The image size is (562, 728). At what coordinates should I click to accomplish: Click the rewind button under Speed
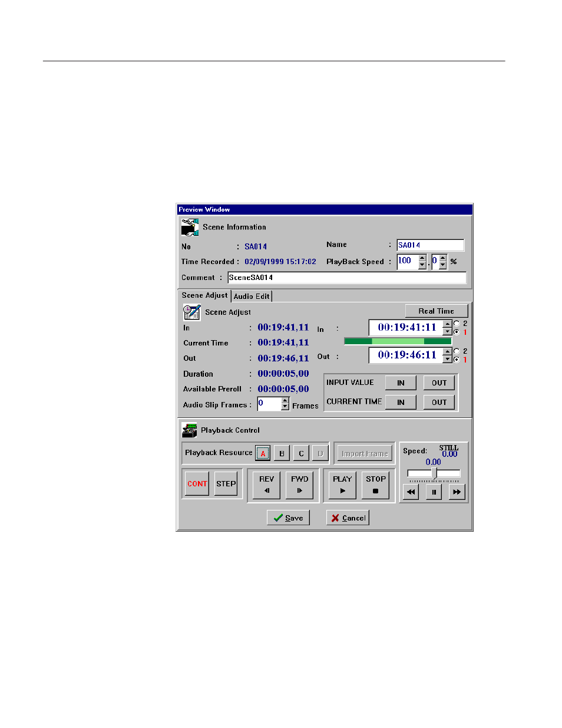(x=411, y=492)
